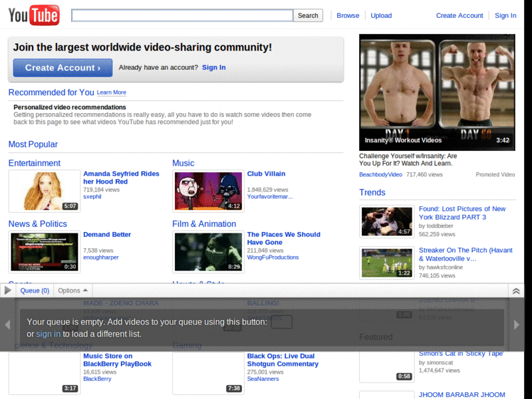
Task: Open The Places We Should Have Gone thumbnail
Action: pyautogui.click(x=208, y=252)
